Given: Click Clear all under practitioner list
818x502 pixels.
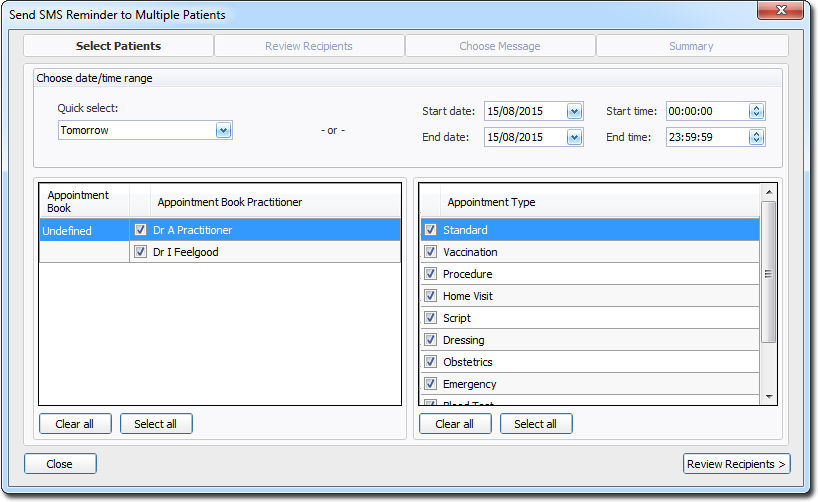Looking at the screenshot, I should pyautogui.click(x=75, y=424).
